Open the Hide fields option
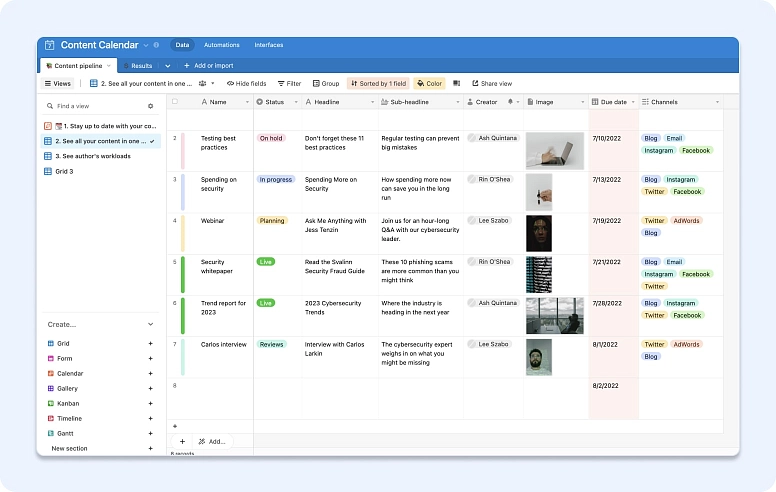The image size is (776, 492). pos(246,84)
